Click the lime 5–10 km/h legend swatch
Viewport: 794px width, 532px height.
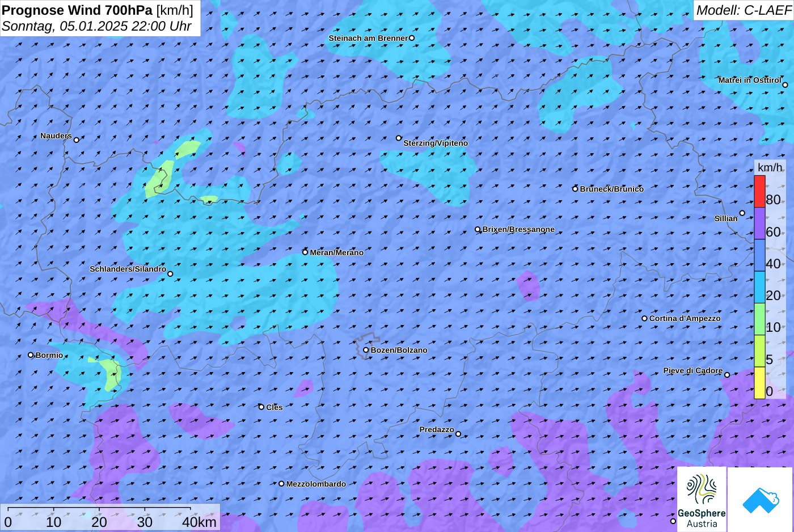[759, 351]
